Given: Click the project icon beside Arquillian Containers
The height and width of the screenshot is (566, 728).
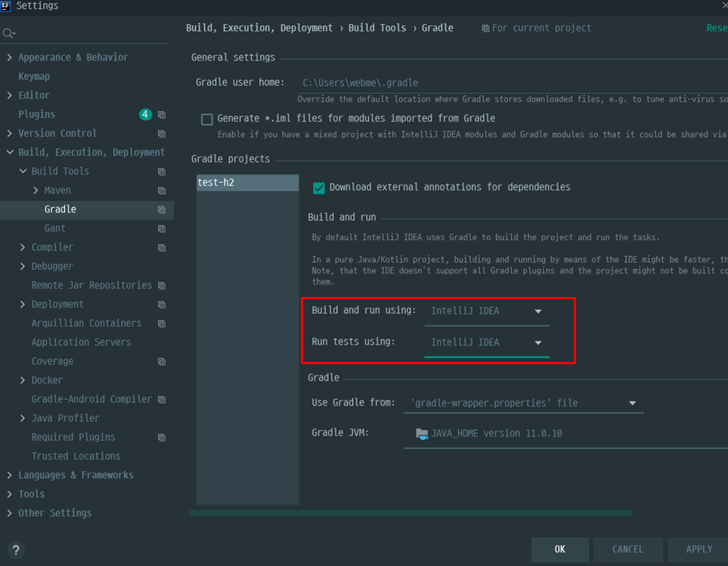Looking at the screenshot, I should [162, 323].
